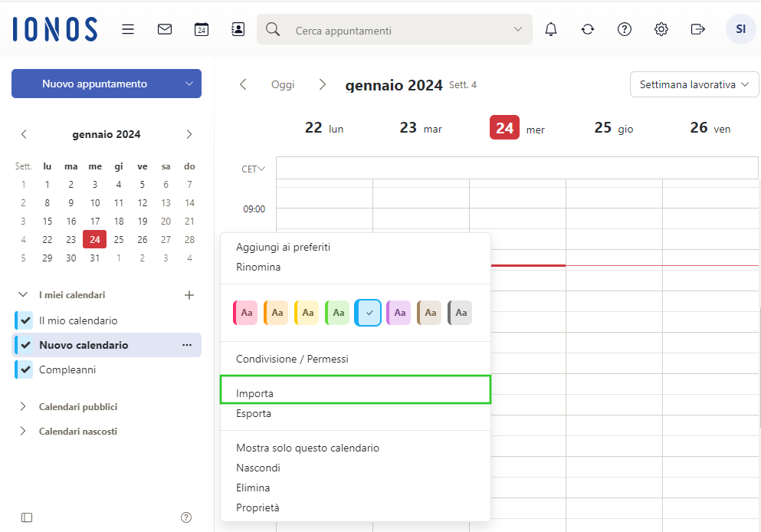This screenshot has height=532, width=761.
Task: Open the three-dot menu for Nuovo calendario
Action: (187, 345)
